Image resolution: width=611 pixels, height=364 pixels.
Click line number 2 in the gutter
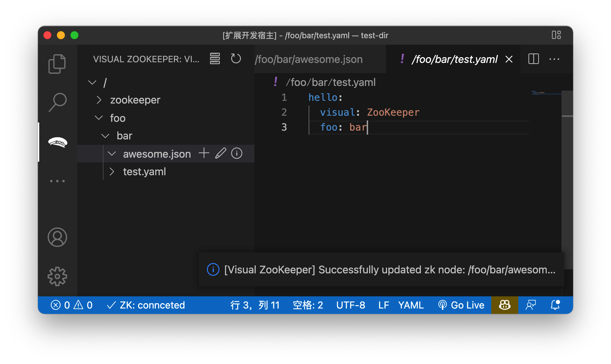click(284, 112)
